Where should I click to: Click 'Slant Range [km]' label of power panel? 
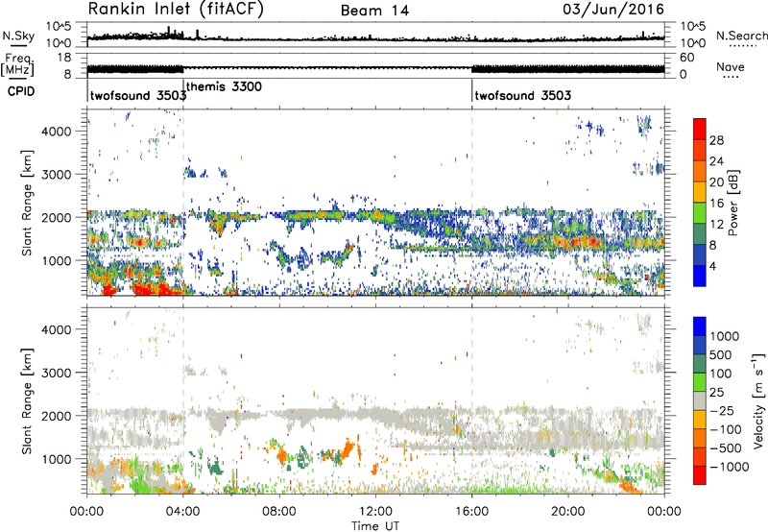[x=27, y=203]
